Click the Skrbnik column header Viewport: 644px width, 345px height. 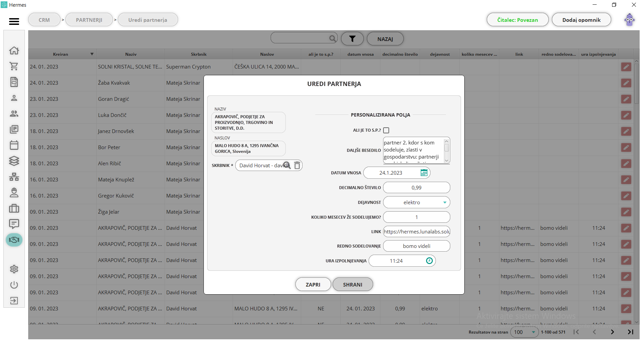(199, 54)
